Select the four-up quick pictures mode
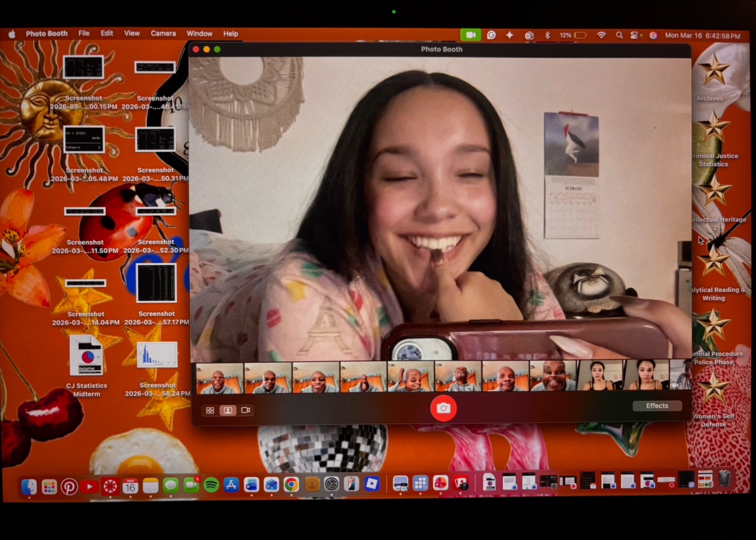The height and width of the screenshot is (540, 756). point(210,410)
